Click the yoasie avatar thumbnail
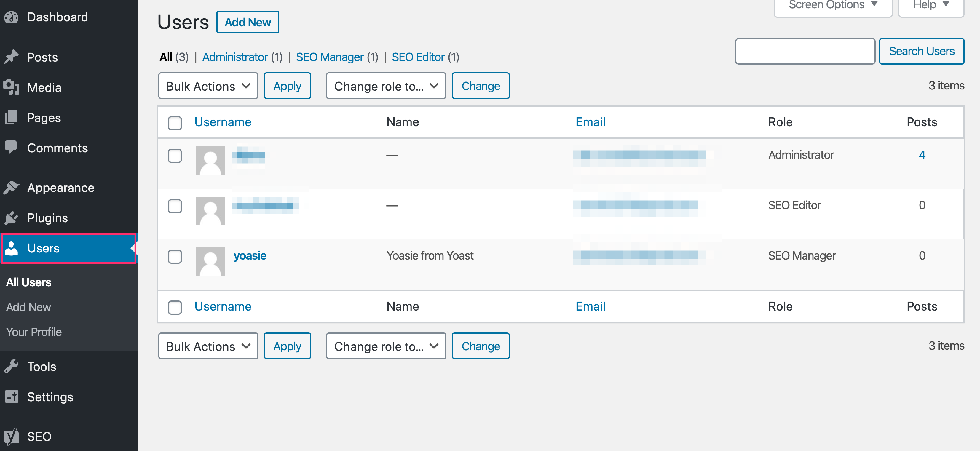The width and height of the screenshot is (980, 451). point(210,261)
